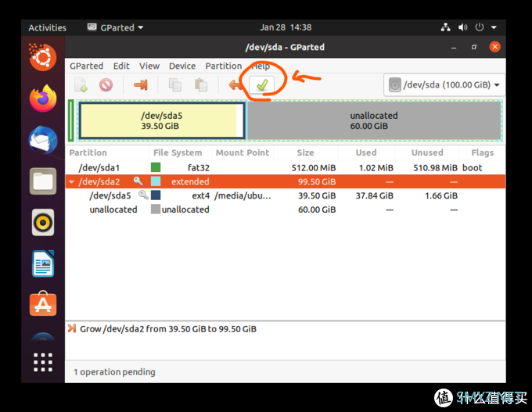Select the pending Grow /dev/sda2 operation
The width and height of the screenshot is (532, 412).
pyautogui.click(x=168, y=329)
